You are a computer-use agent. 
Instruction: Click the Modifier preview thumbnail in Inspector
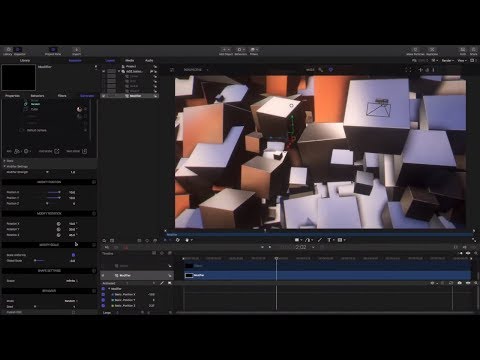(19, 77)
